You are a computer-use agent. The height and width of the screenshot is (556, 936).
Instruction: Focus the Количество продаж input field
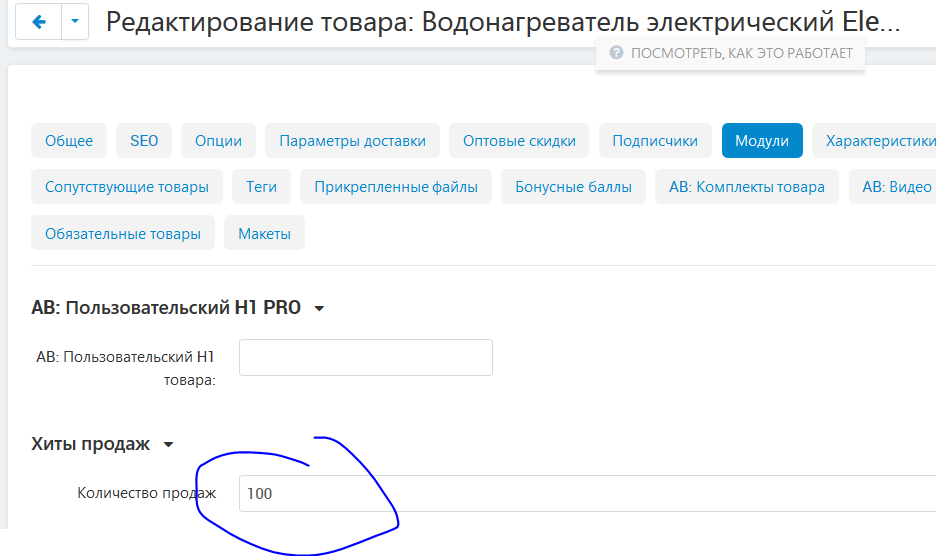[x=587, y=493]
